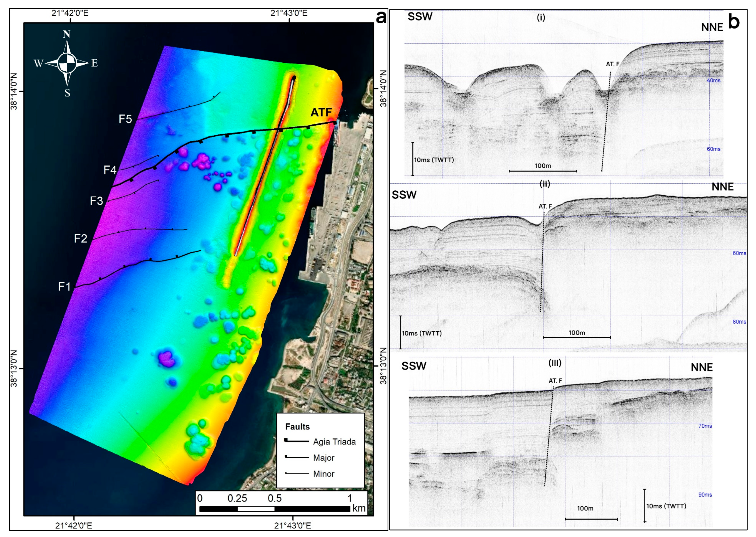756x537 pixels.
Task: Click the 80ms depth marker in profile (ii)
Action: point(739,321)
